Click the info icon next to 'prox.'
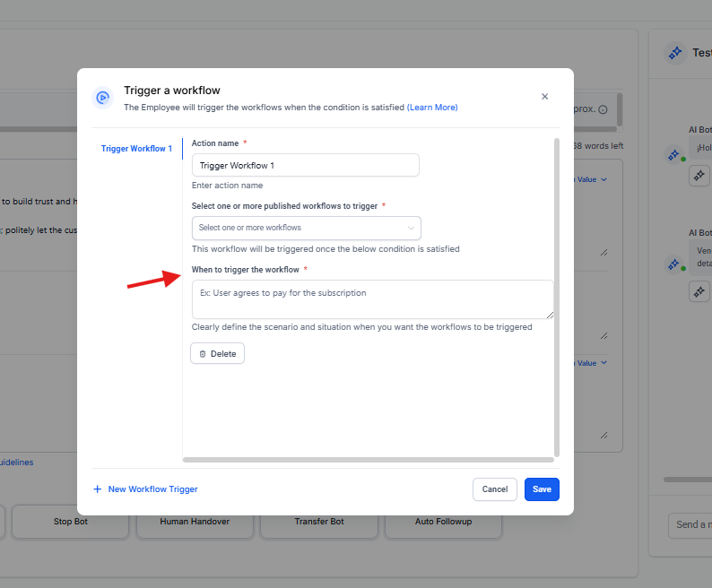Image resolution: width=712 pixels, height=588 pixels. tap(603, 109)
